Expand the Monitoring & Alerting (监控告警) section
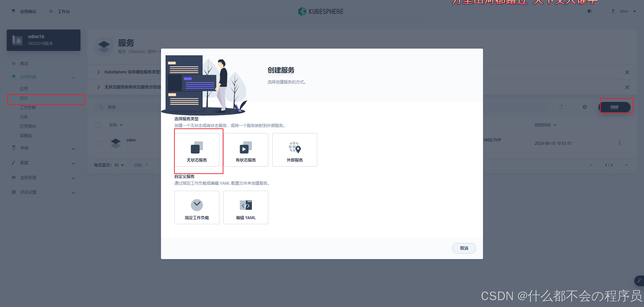 (44, 178)
